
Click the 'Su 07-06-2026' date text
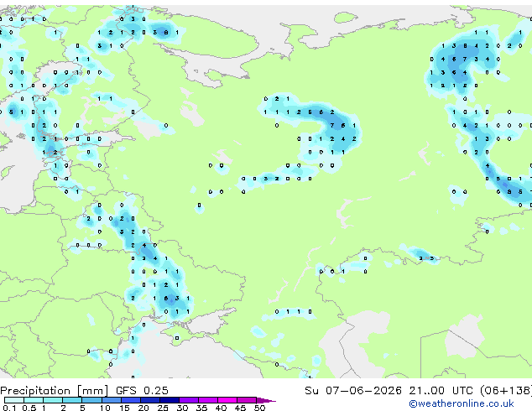(x=353, y=391)
